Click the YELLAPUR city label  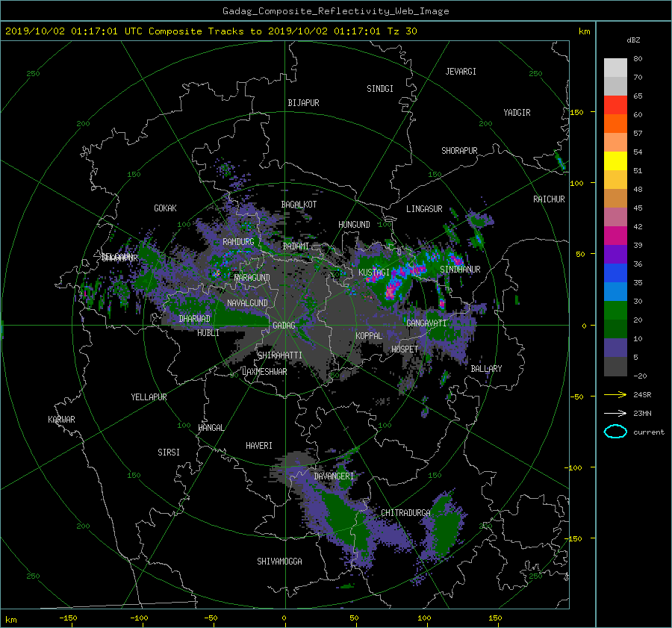coord(149,397)
